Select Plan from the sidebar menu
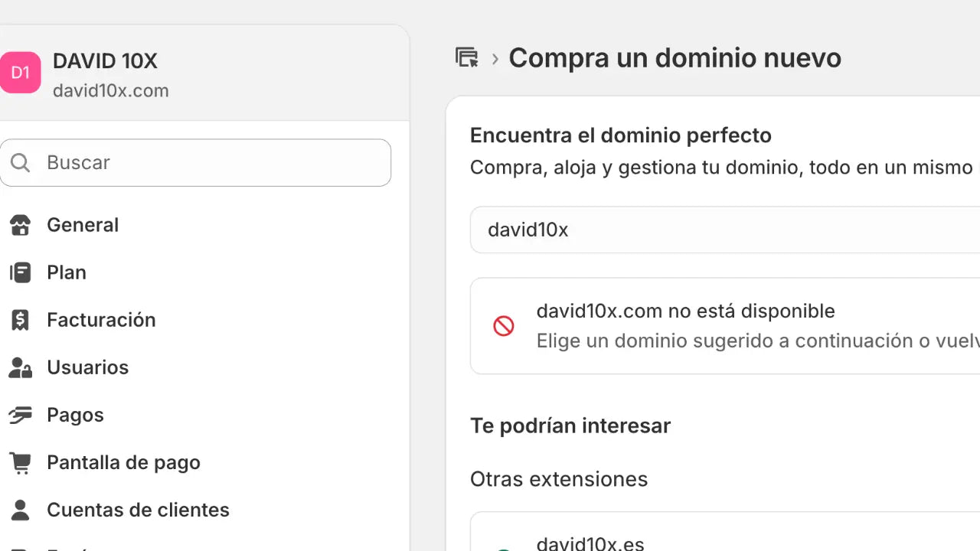Screen dimensions: 980x551 (66, 272)
